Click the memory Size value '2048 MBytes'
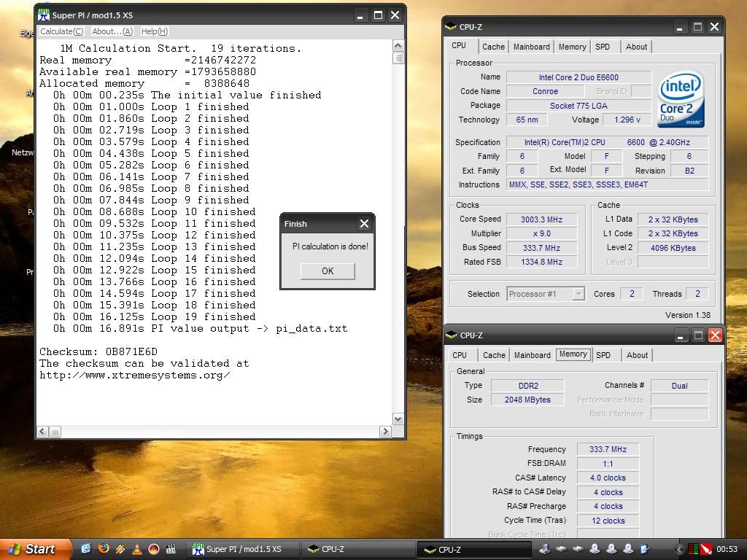This screenshot has width=747, height=560. coord(528,400)
